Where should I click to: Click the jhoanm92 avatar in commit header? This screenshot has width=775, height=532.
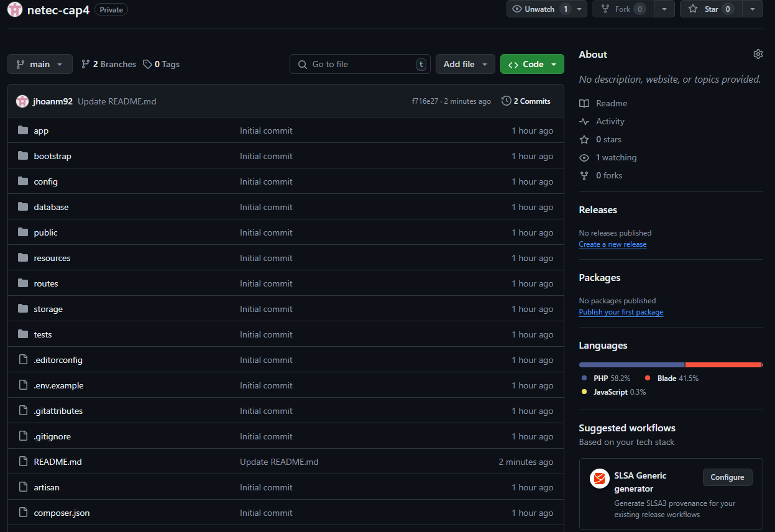(x=22, y=101)
